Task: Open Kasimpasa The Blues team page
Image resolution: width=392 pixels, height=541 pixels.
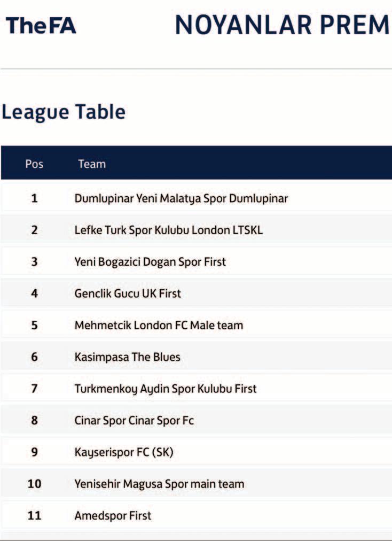Action: click(x=127, y=357)
